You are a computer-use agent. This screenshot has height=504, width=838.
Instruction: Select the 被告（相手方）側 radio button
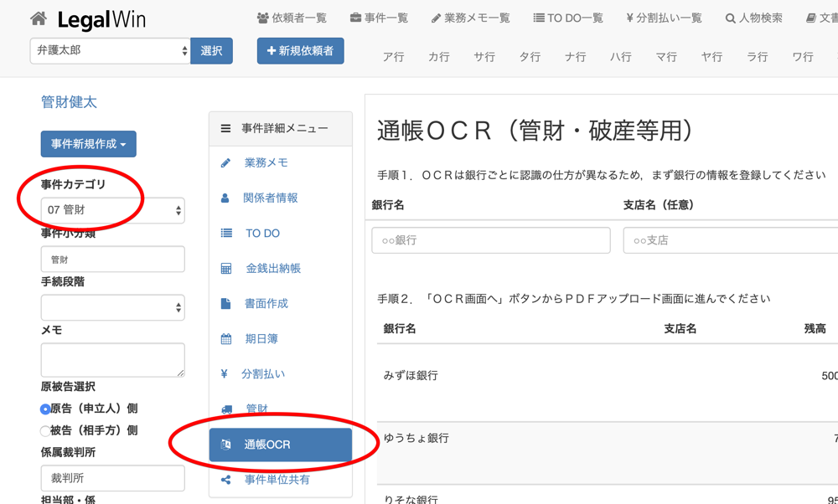pyautogui.click(x=45, y=431)
